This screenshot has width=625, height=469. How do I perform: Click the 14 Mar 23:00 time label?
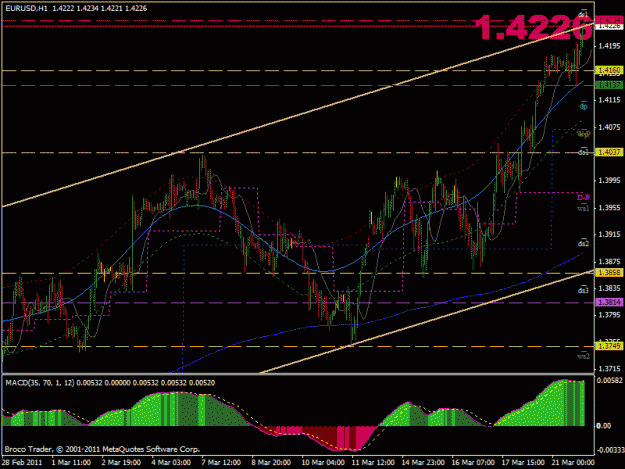coord(423,463)
